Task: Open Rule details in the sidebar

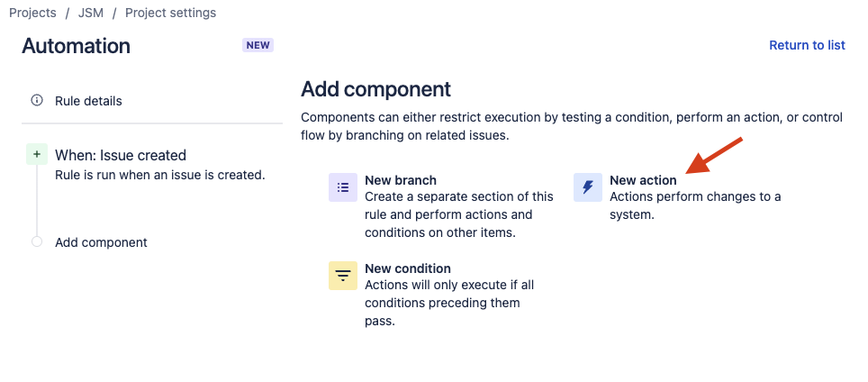Action: [x=88, y=101]
